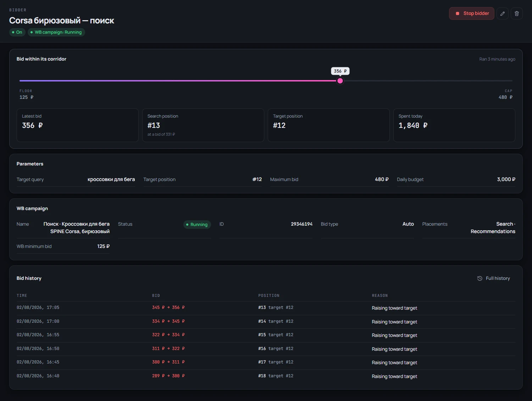Click bid change 334 ₽ → 345 ₽

(168, 322)
